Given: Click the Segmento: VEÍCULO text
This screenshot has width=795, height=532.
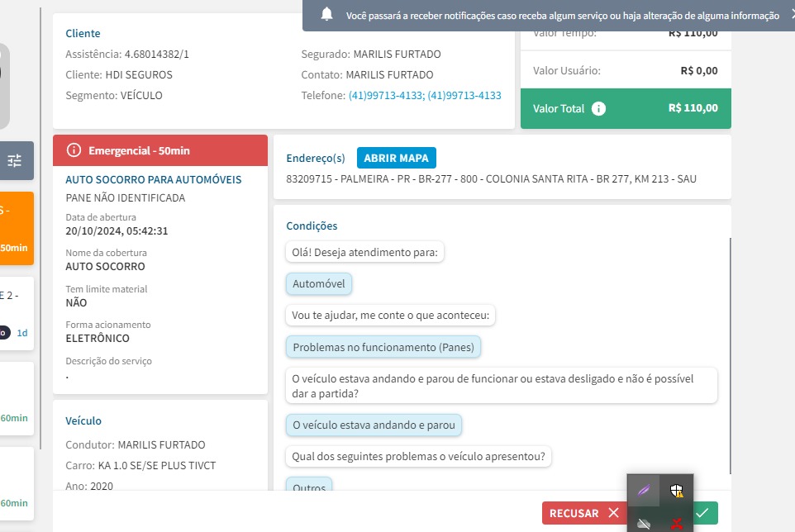Looking at the screenshot, I should coord(114,96).
